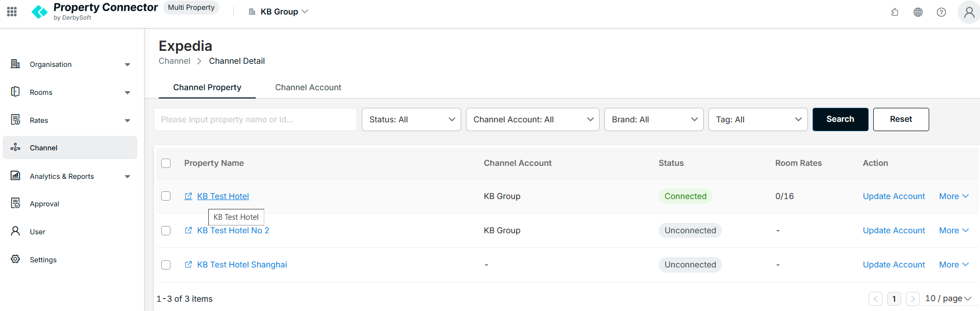The width and height of the screenshot is (980, 311).
Task: Select all properties header checkbox
Action: point(166,163)
